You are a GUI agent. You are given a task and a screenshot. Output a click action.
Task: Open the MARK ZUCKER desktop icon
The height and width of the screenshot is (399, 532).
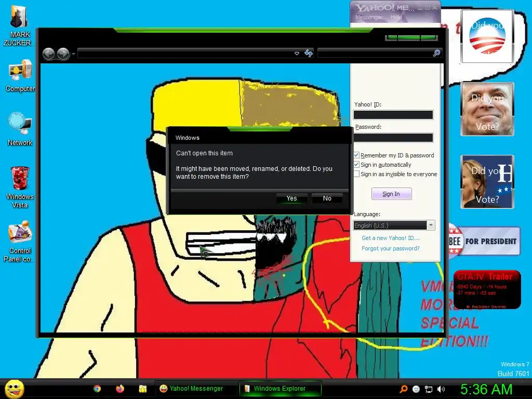pos(18,25)
